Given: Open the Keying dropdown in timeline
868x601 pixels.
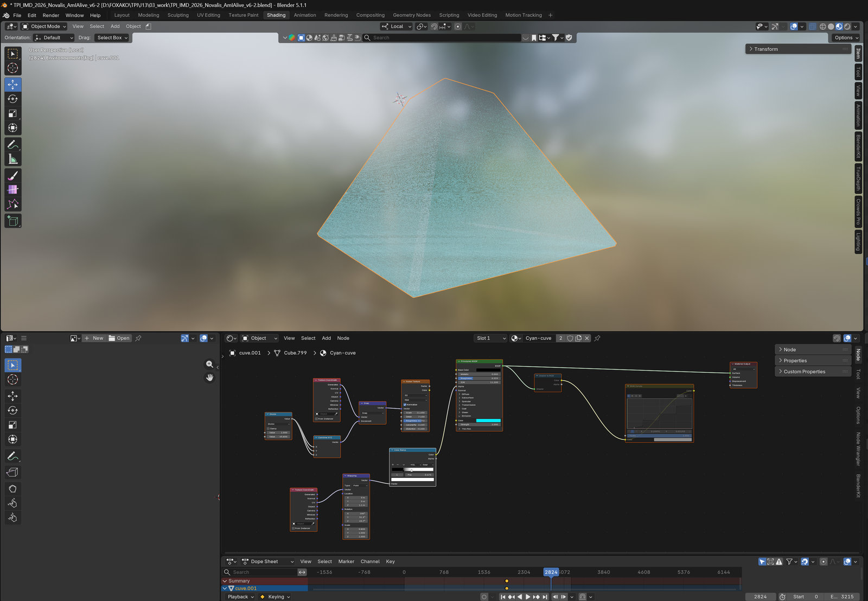Looking at the screenshot, I should coord(276,597).
